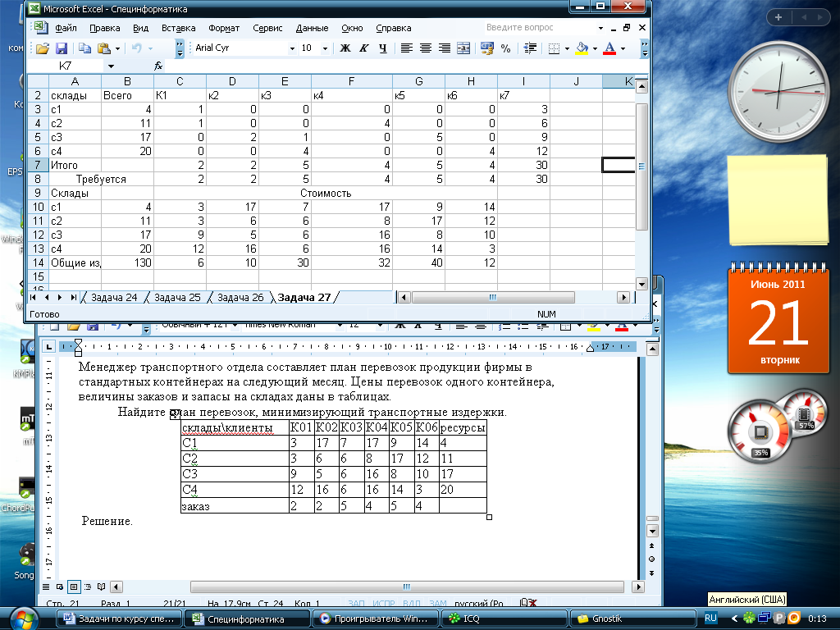Select cell B14 with value 130
The image size is (840, 630).
127,262
